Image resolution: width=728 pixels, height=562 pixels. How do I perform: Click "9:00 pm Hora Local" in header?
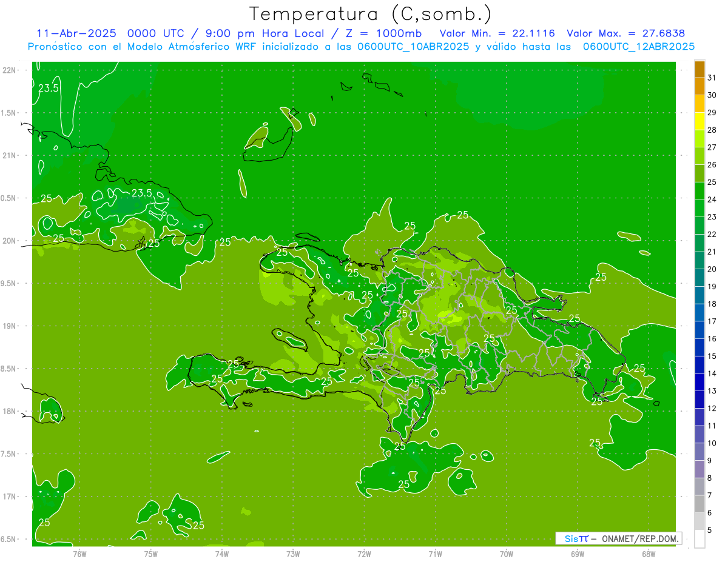[x=268, y=33]
